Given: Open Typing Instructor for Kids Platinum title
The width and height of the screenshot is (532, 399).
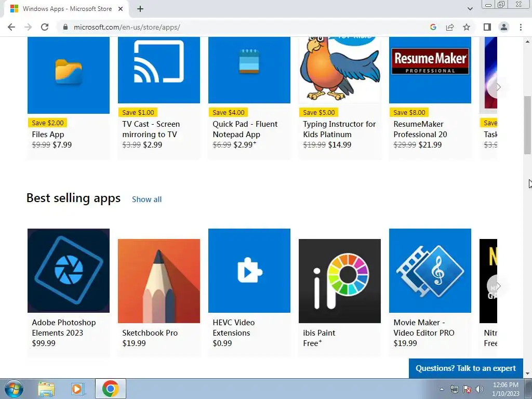Looking at the screenshot, I should click(x=339, y=129).
